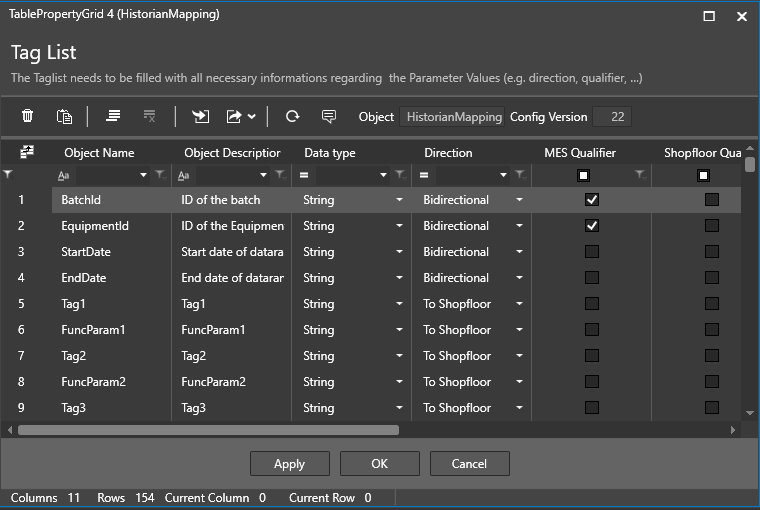Select the EquipmentId cell
The image size is (760, 510).
click(x=111, y=226)
